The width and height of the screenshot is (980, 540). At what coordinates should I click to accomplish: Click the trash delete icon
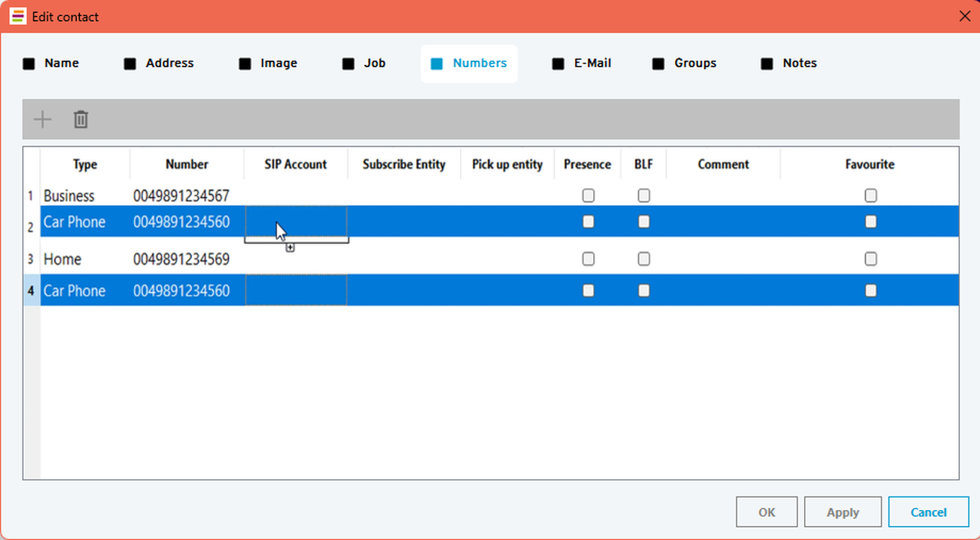pos(81,119)
